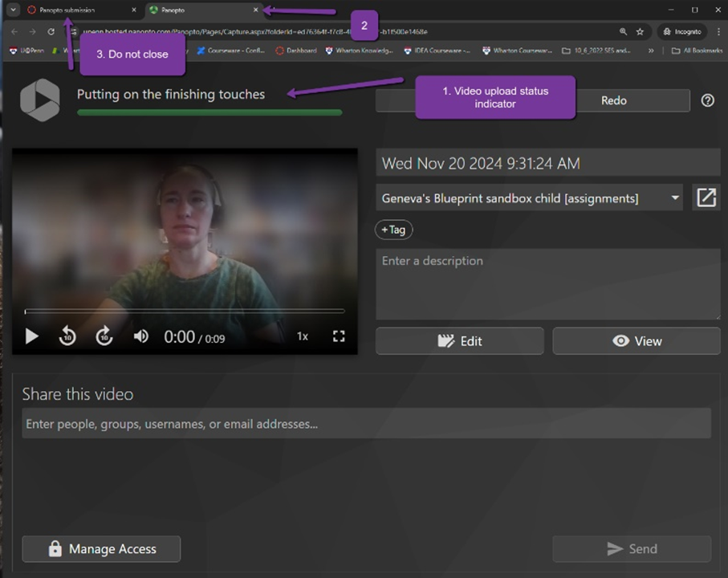The height and width of the screenshot is (578, 728).
Task: Open Manage Access settings
Action: [101, 549]
